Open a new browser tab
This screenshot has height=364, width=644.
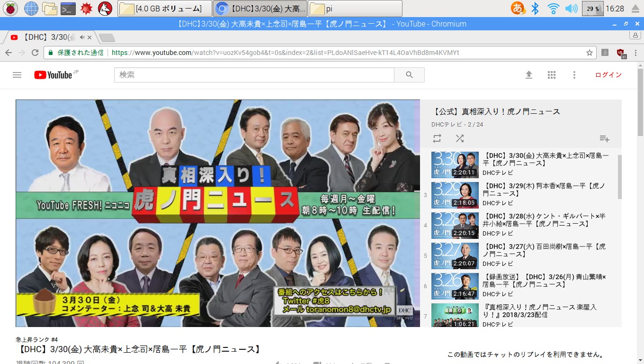(107, 37)
